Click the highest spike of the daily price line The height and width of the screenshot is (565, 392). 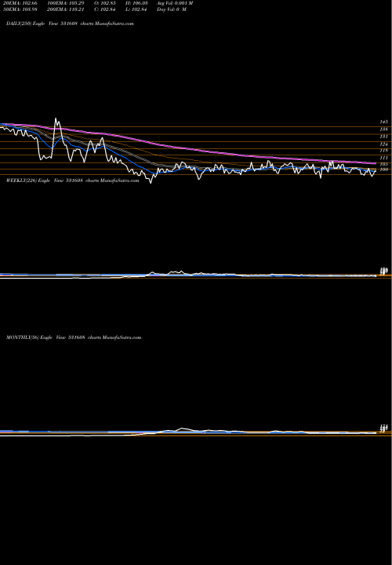pos(56,118)
